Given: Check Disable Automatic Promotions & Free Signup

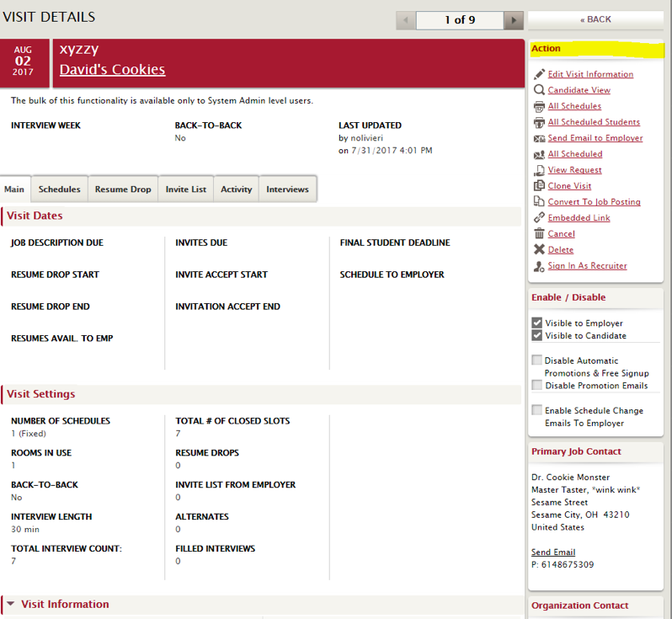Looking at the screenshot, I should (536, 360).
